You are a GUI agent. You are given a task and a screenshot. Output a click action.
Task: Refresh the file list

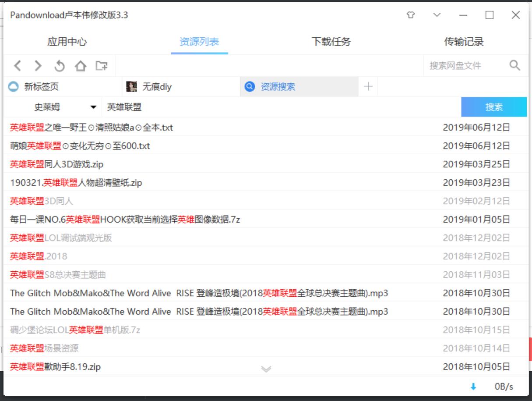pos(60,66)
